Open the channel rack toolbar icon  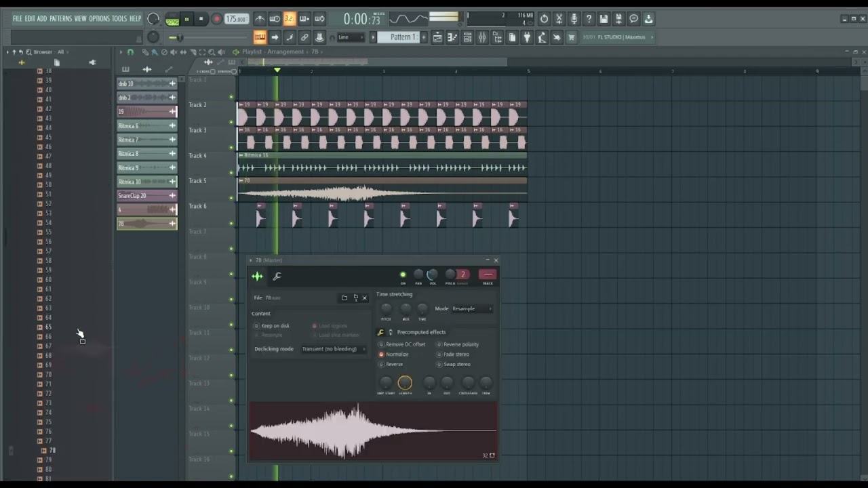(467, 37)
